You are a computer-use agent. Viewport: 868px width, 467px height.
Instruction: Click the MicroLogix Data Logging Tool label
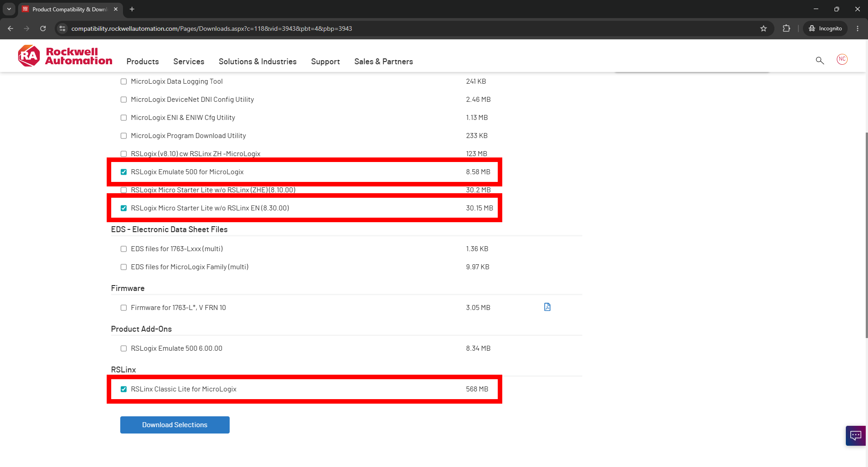pyautogui.click(x=177, y=81)
